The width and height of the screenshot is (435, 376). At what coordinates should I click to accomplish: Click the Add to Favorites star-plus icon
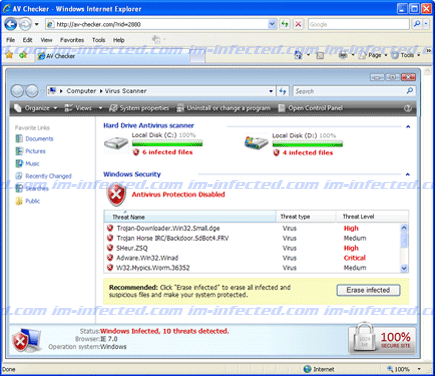point(23,55)
